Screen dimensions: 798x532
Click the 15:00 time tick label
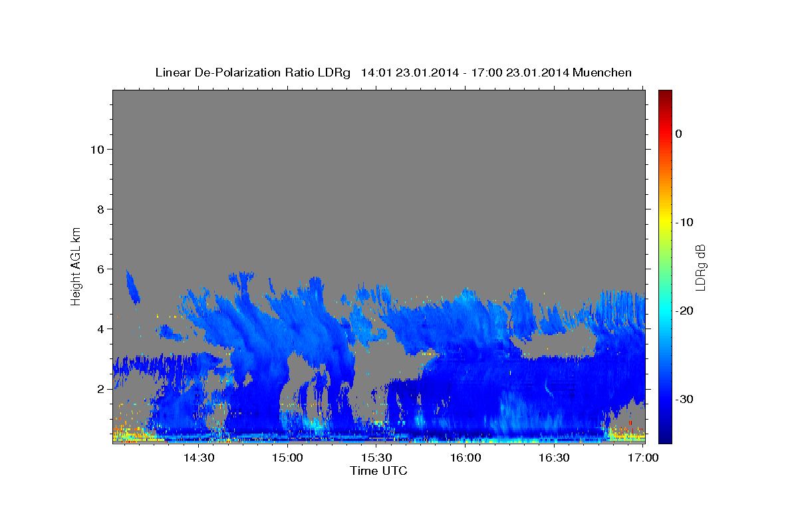[x=287, y=458]
